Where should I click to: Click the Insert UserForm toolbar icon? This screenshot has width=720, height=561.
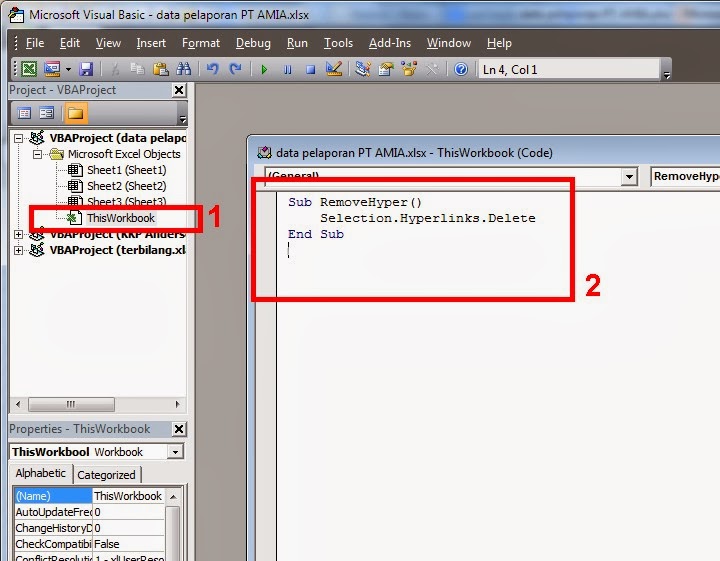tap(52, 69)
